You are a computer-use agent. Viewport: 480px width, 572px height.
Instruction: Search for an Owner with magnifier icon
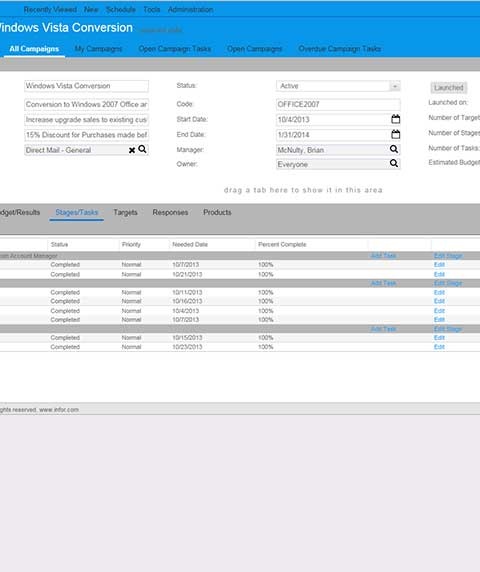click(394, 163)
